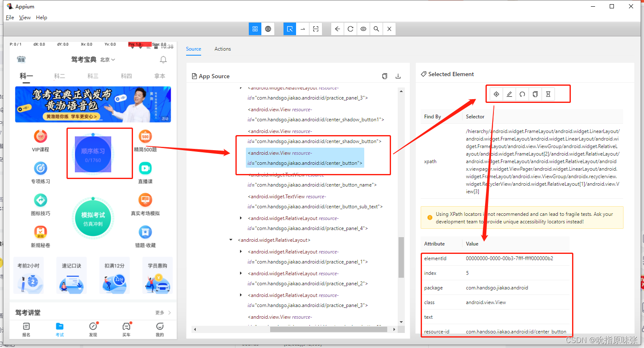Switch to Native App Mode icon
This screenshot has height=348, width=644.
coord(255,29)
